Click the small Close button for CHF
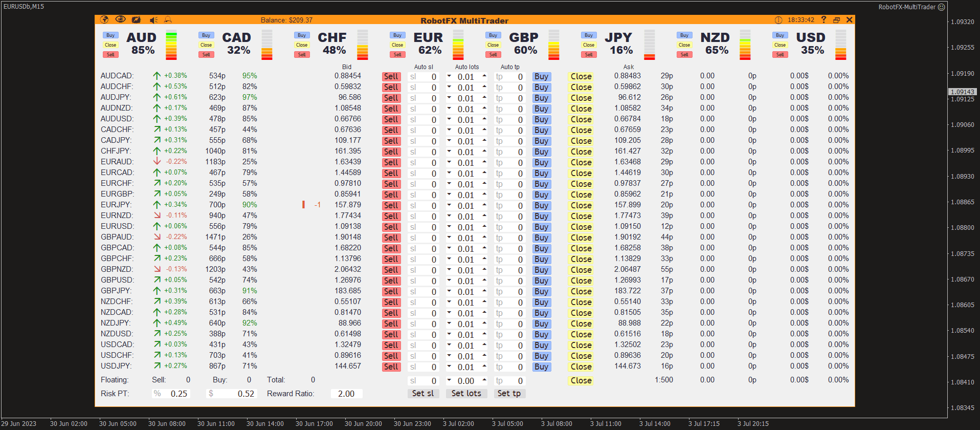The width and height of the screenshot is (980, 430). [302, 45]
